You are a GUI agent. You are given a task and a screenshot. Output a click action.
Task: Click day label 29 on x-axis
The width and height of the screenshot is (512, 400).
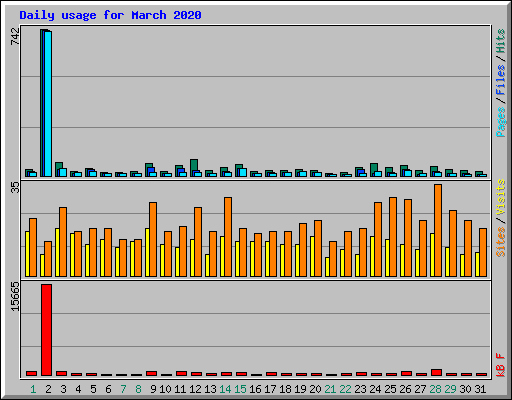tap(450, 389)
